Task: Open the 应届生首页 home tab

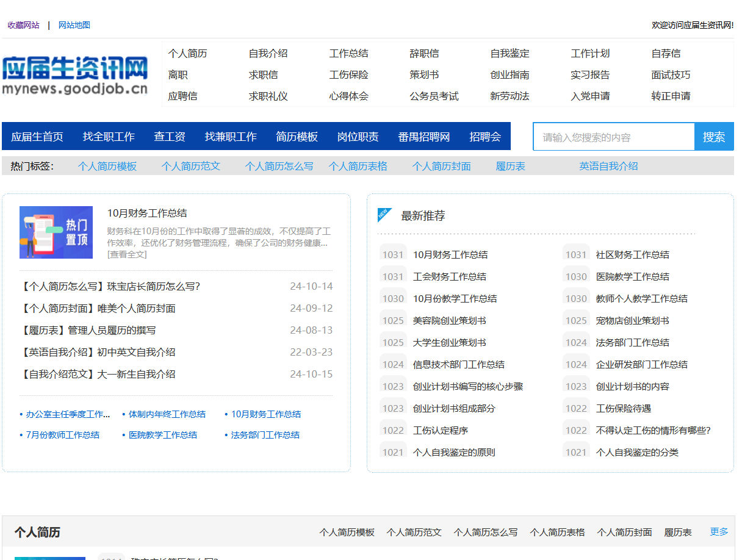Action: 37,137
